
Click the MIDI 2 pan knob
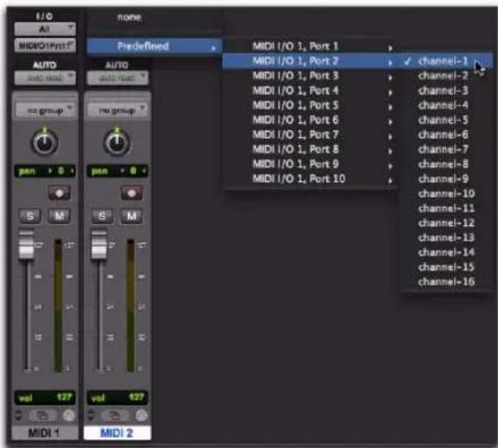pyautogui.click(x=117, y=142)
